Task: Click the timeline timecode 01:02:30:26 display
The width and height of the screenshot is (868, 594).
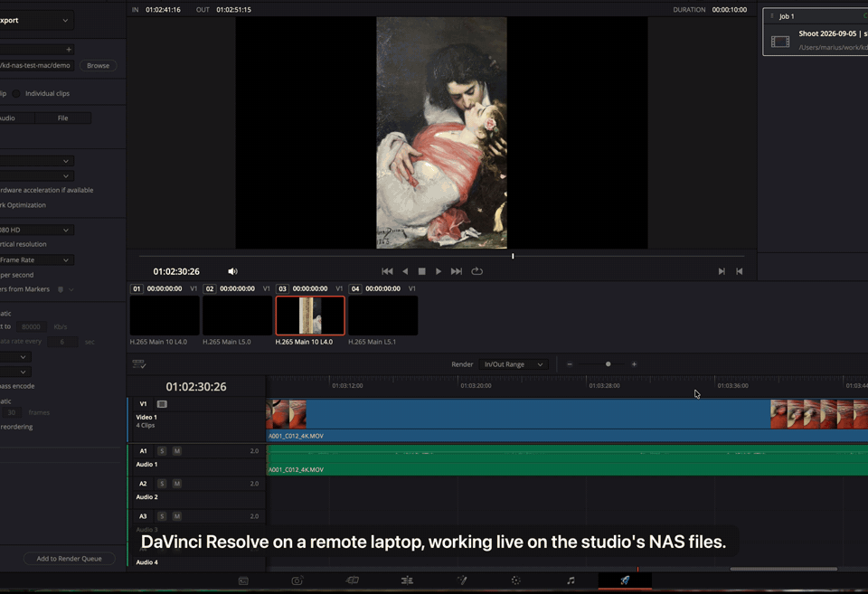Action: (x=196, y=387)
